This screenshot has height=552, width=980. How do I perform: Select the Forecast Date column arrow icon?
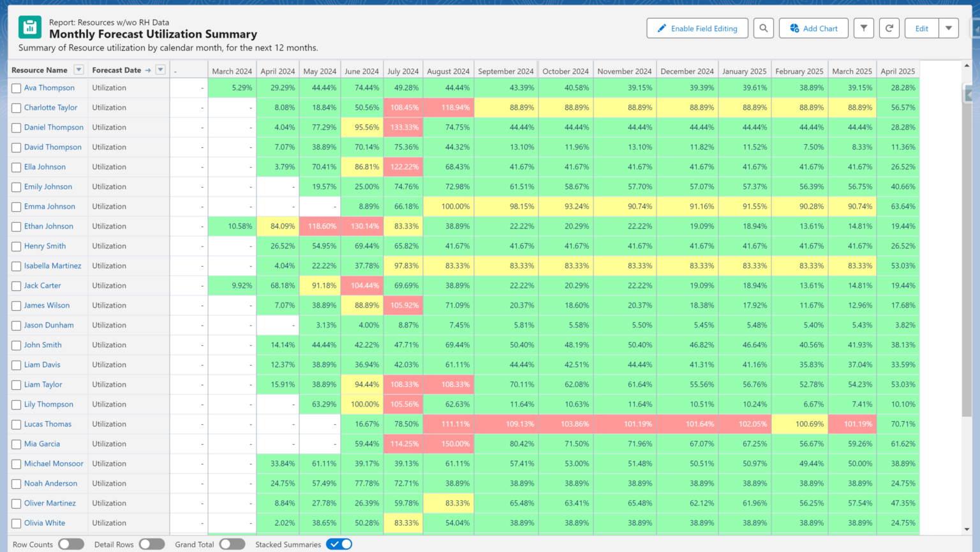point(148,70)
